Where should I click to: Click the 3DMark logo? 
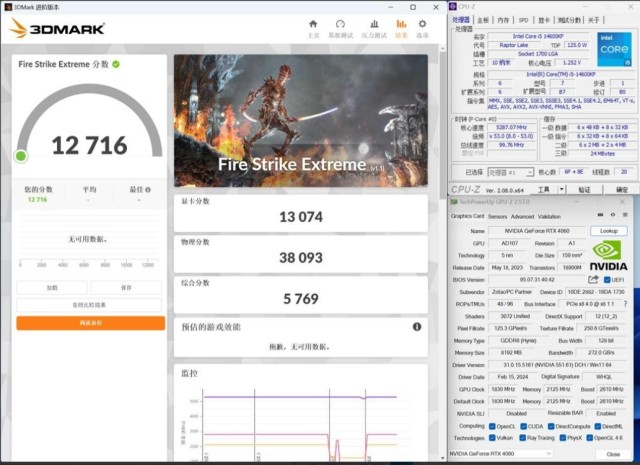click(x=57, y=29)
